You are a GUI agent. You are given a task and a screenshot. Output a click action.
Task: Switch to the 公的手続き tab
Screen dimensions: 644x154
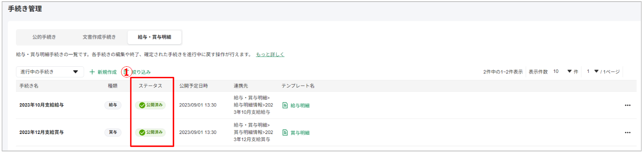44,37
